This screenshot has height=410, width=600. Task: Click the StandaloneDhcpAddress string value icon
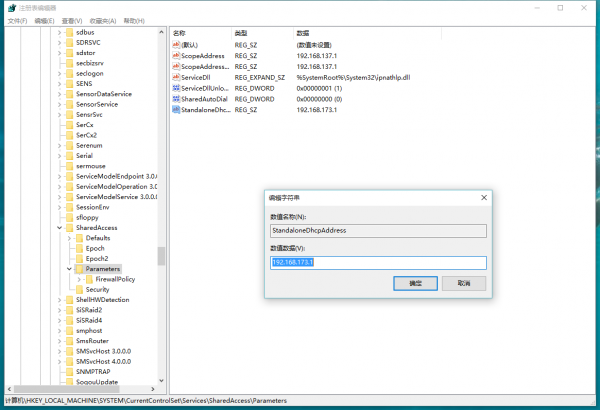point(176,109)
